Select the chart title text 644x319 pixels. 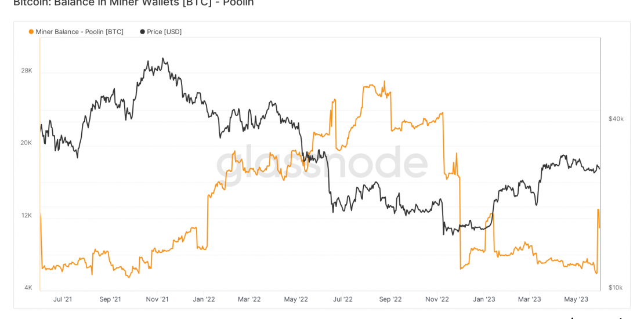133,3
